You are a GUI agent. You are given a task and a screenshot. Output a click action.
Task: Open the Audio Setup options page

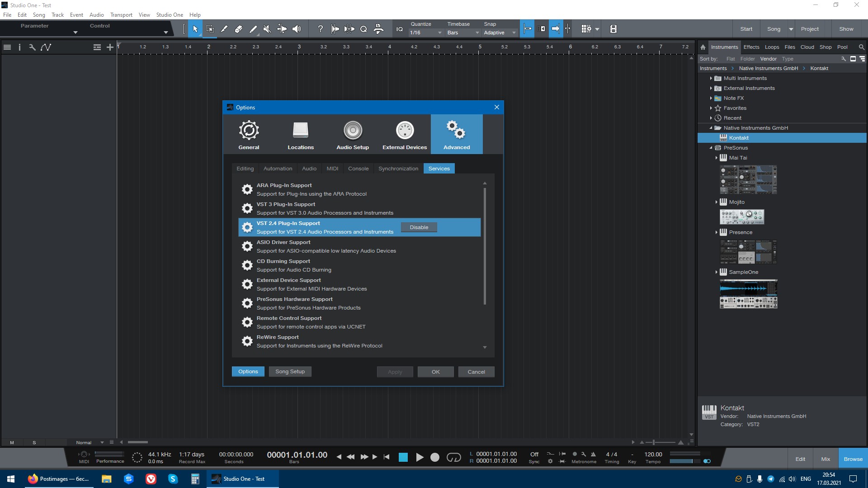tap(353, 134)
